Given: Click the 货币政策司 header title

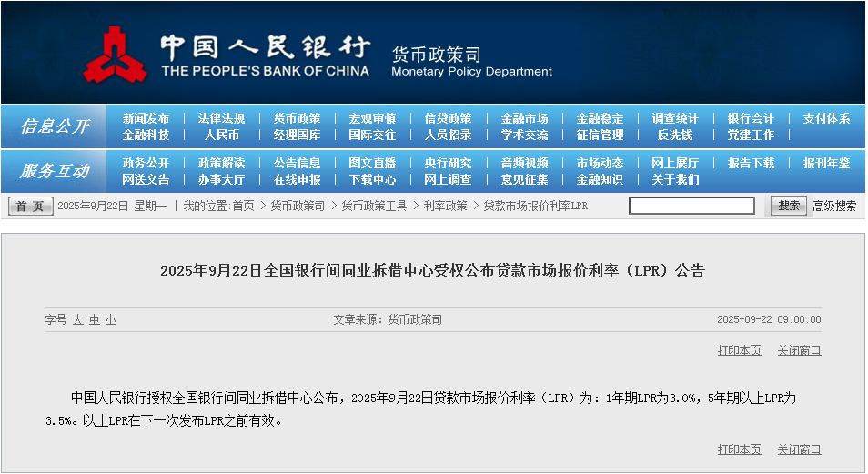Looking at the screenshot, I should tap(436, 55).
